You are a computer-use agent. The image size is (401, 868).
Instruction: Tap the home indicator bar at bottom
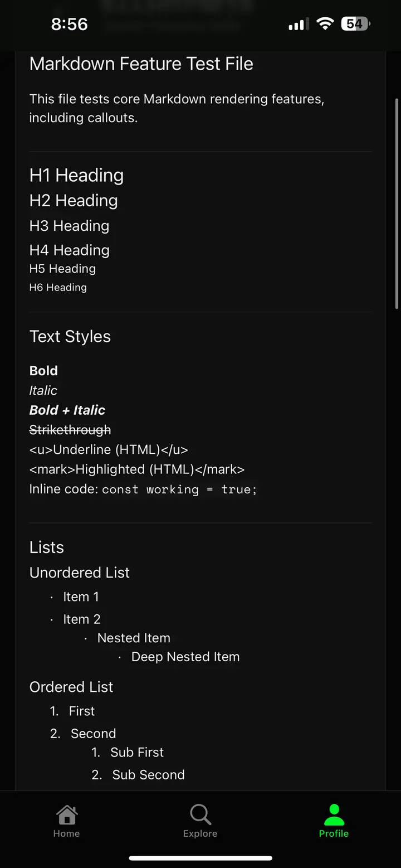200,858
